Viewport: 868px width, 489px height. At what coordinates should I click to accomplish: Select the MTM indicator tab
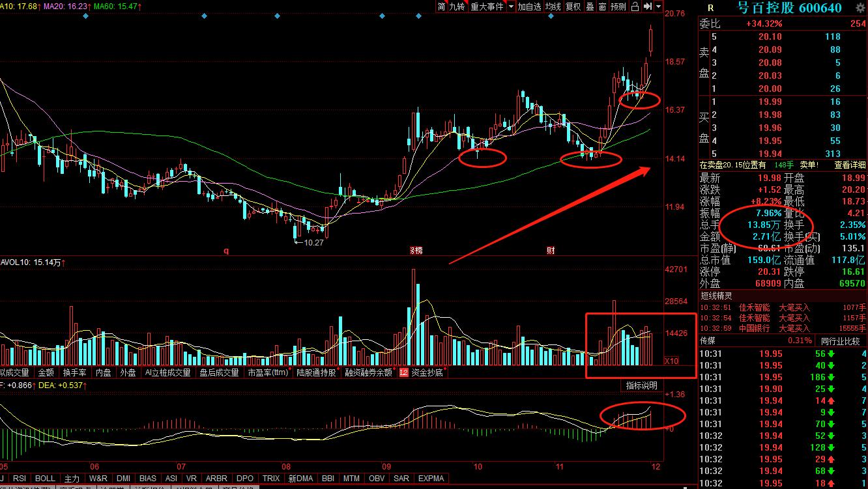351,479
